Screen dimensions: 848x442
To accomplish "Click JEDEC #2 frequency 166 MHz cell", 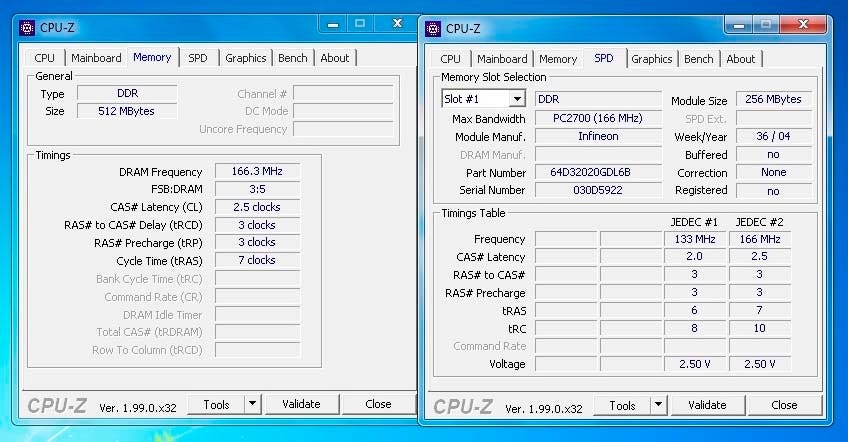I will pos(759,239).
